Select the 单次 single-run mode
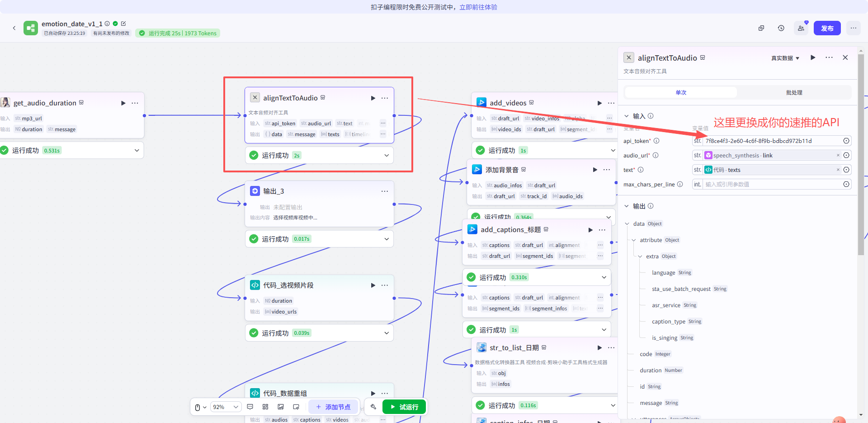 coord(681,92)
